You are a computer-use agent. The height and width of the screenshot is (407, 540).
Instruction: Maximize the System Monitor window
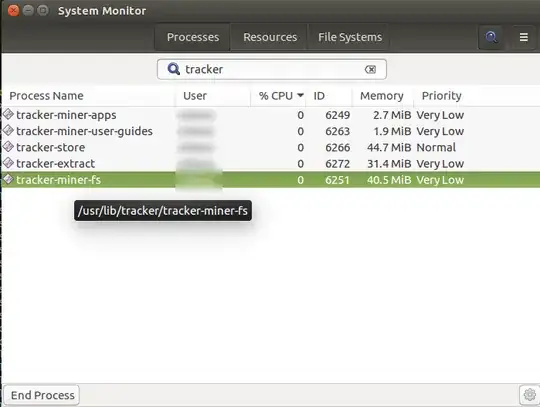point(43,10)
